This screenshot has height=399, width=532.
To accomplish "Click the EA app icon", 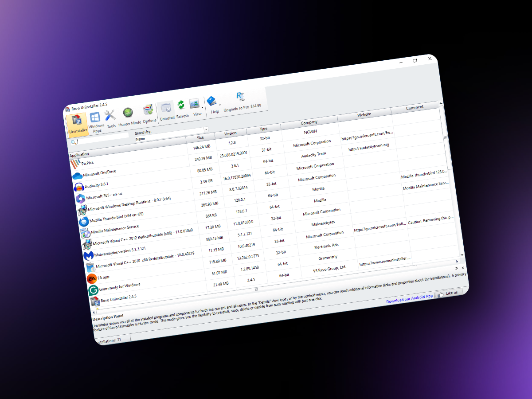I will (x=91, y=278).
